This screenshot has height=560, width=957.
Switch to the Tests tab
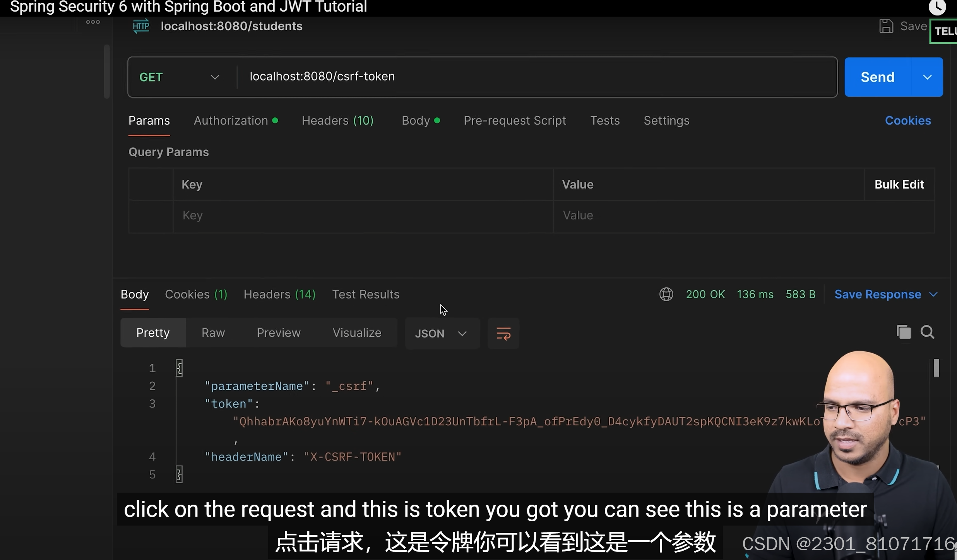coord(604,120)
